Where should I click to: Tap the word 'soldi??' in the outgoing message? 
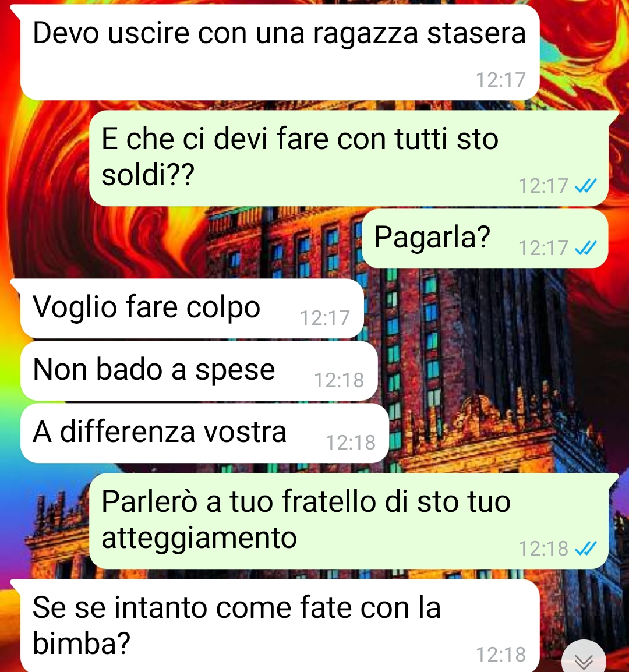click(148, 175)
